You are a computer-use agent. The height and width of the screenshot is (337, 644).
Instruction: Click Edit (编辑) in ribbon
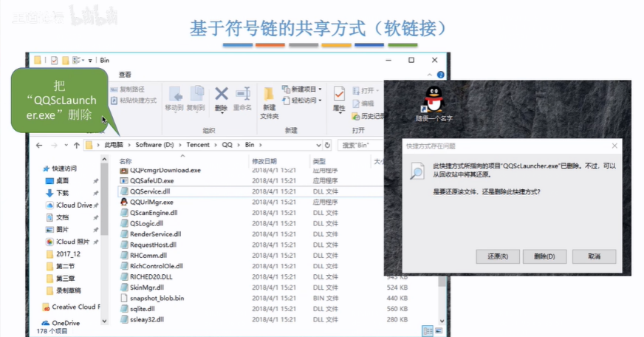363,103
